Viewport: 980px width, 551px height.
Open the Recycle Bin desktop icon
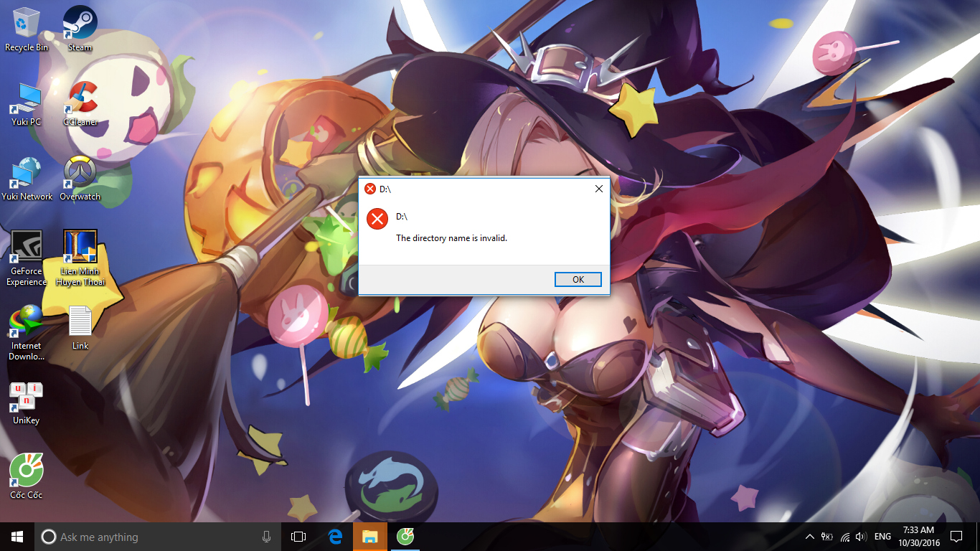27,29
